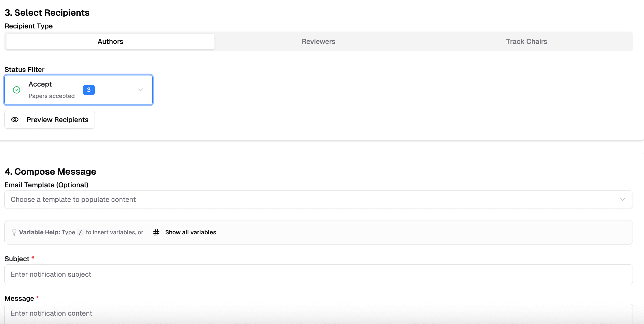Open the Accept status filter dropdown

point(62,90)
